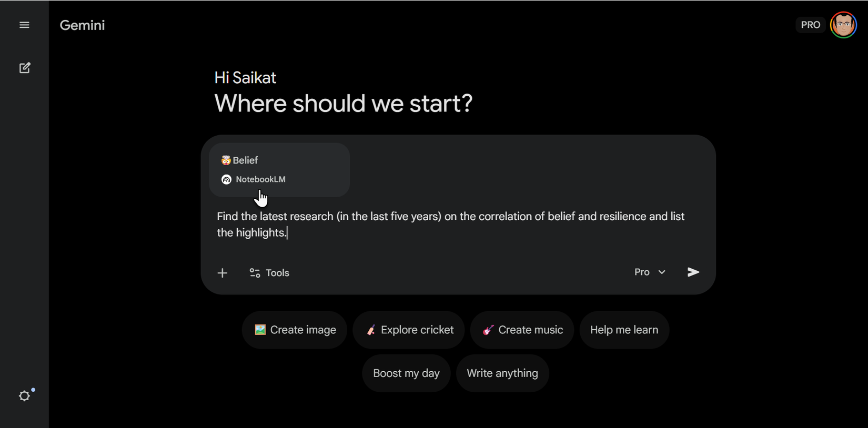
Task: Click the chevron beside Pro model
Action: (662, 272)
